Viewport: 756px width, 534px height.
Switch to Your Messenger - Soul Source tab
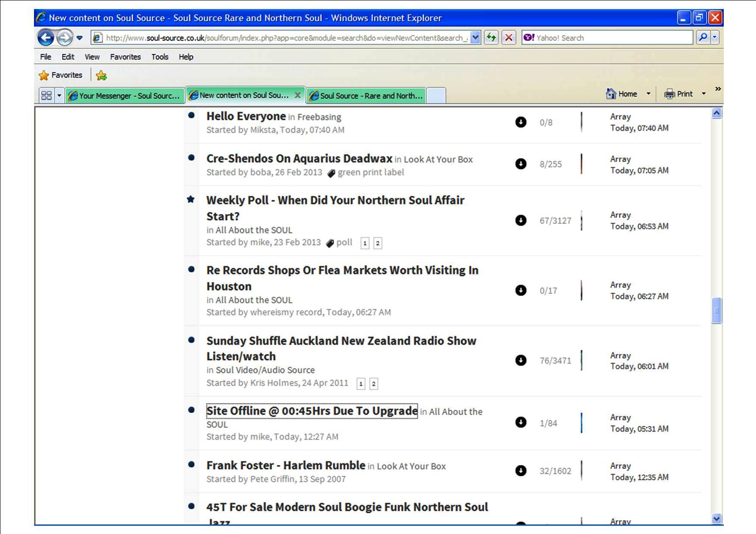pos(125,96)
